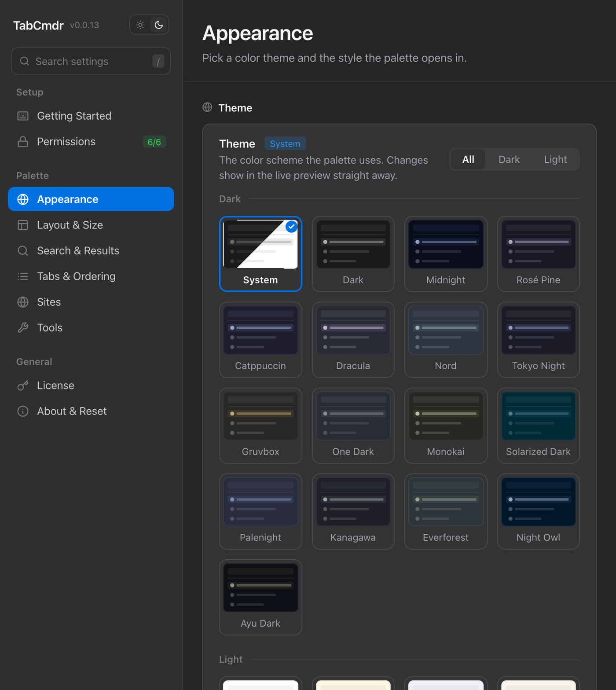Open Permissions via its lock icon
616x690 pixels.
(x=23, y=142)
